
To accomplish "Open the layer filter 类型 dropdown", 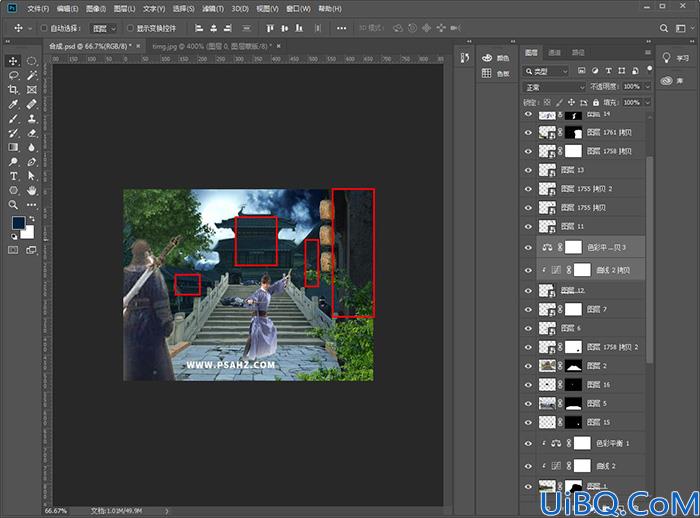I will [x=546, y=71].
